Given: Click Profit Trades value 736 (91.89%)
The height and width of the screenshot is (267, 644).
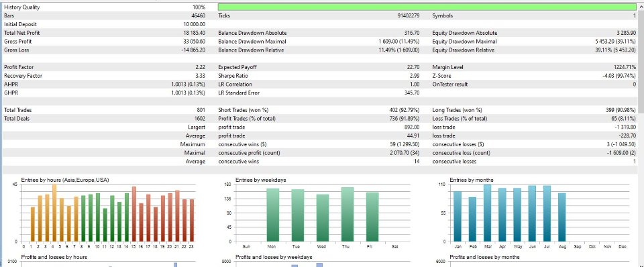Looking at the screenshot, I should click(x=405, y=119).
